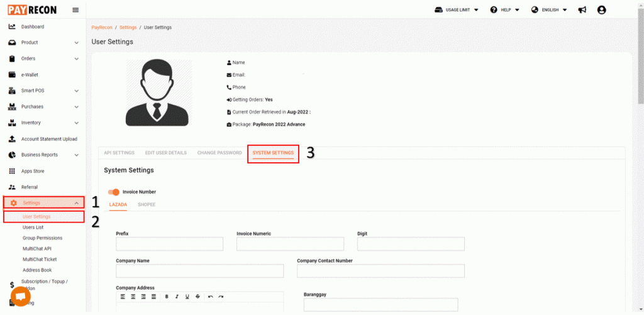Screen dimensions: 644x315
Task: Expand the Orders menu chevron
Action: point(76,58)
